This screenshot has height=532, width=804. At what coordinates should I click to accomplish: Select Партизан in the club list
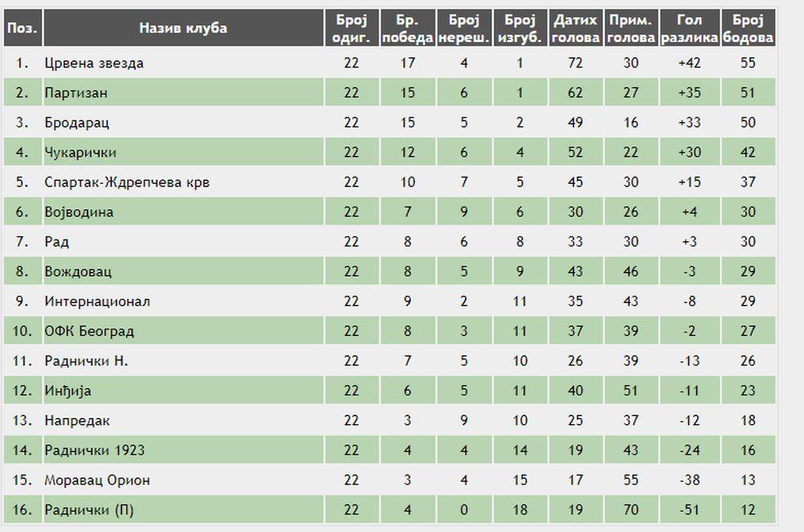tap(76, 92)
